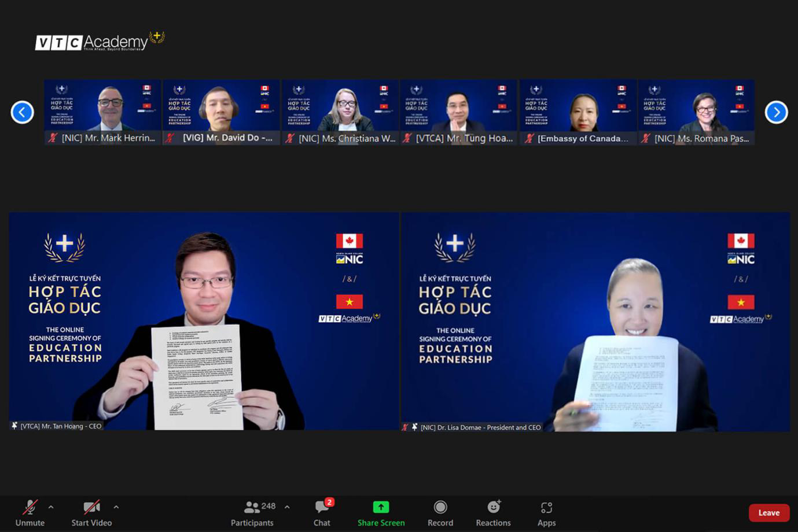Open video options arrow beside Start Video

click(x=116, y=507)
